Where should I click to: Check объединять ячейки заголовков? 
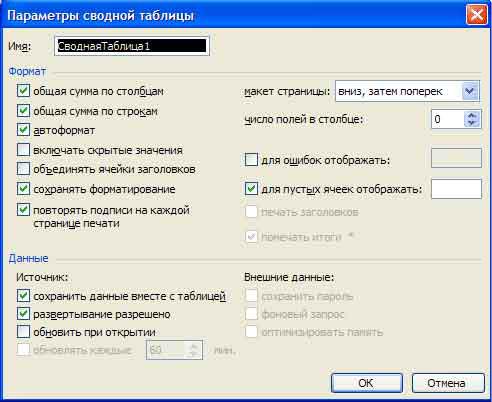pos(23,169)
